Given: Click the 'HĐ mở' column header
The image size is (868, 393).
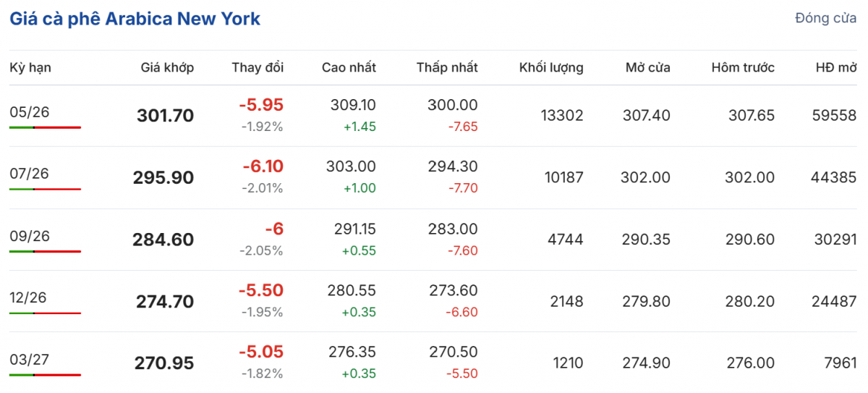Looking at the screenshot, I should tap(836, 68).
